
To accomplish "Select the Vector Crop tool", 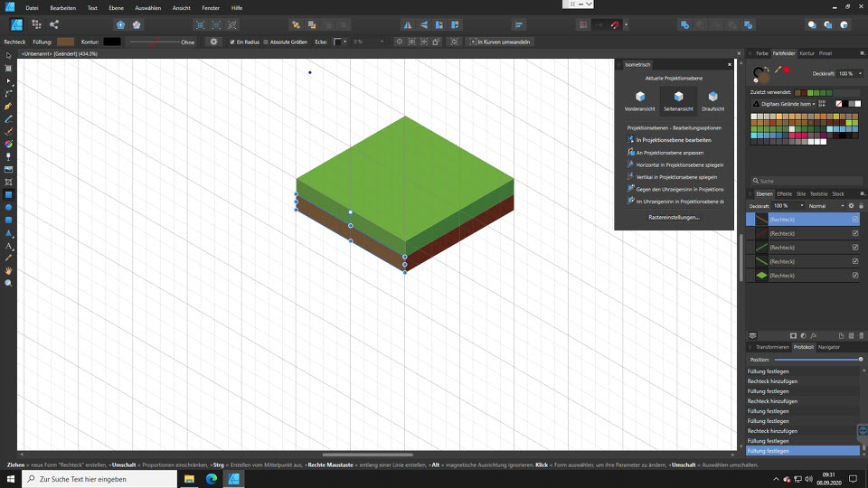I will [x=8, y=182].
